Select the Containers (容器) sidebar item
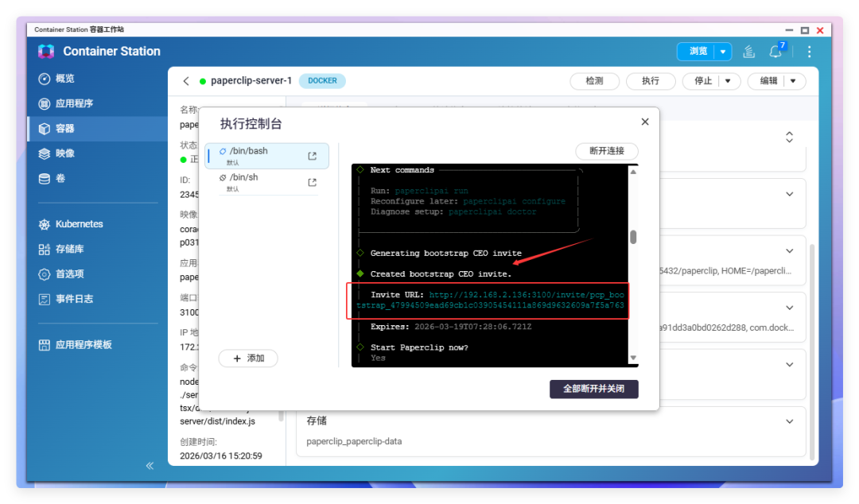 [x=97, y=129]
